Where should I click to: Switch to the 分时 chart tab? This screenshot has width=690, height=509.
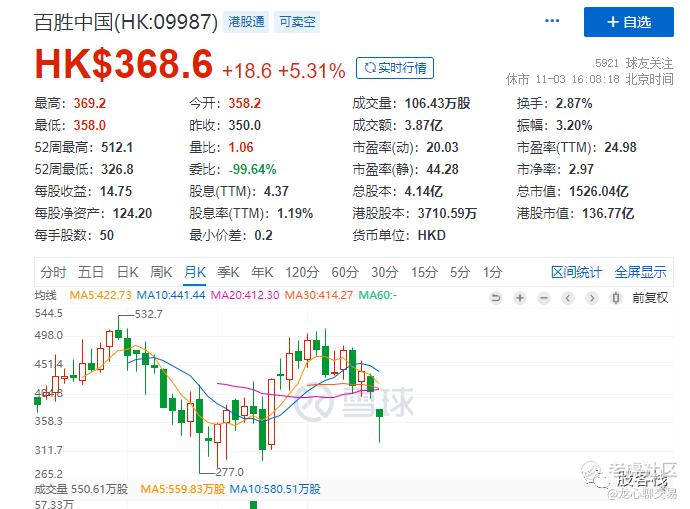pyautogui.click(x=53, y=272)
